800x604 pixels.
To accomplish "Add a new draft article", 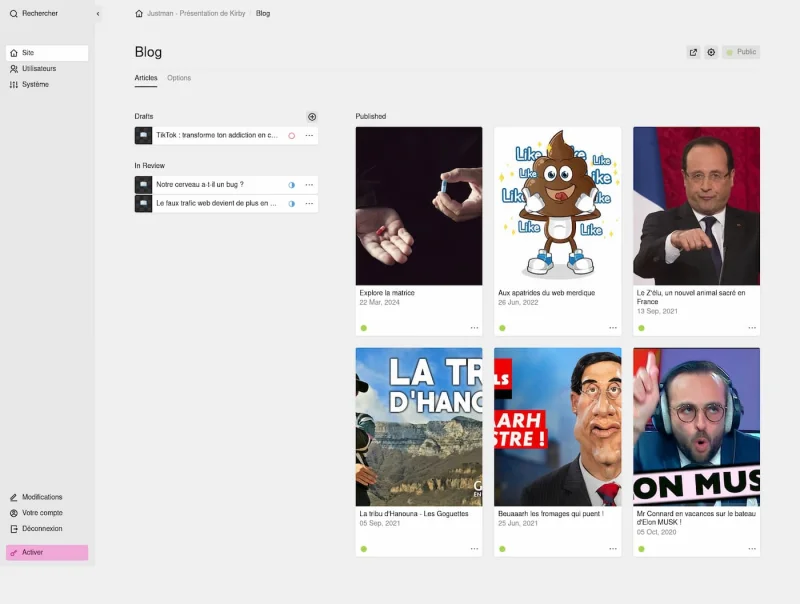I will 312,117.
